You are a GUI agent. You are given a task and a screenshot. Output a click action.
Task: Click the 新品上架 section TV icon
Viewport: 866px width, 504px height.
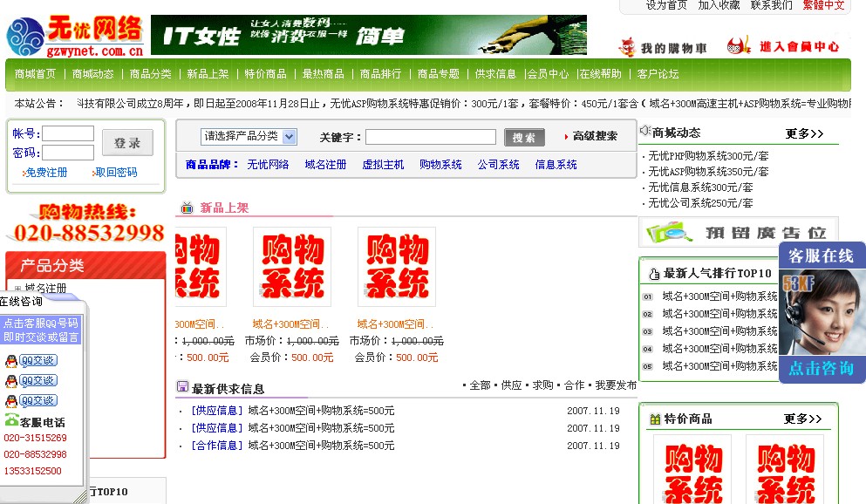[x=188, y=208]
